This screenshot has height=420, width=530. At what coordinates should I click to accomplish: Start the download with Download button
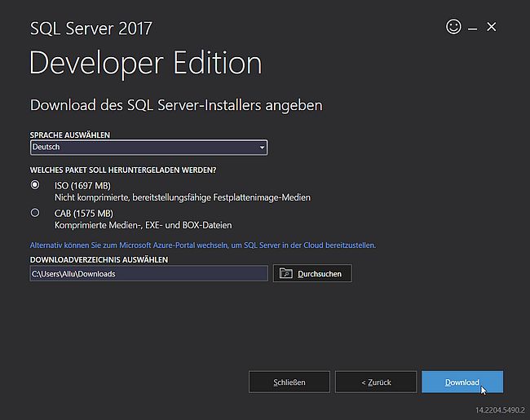point(462,382)
